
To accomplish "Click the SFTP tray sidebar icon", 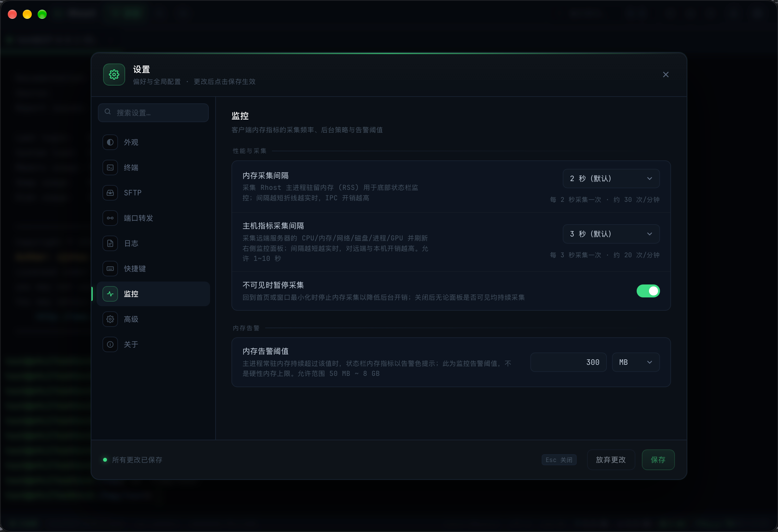I will pyautogui.click(x=110, y=193).
